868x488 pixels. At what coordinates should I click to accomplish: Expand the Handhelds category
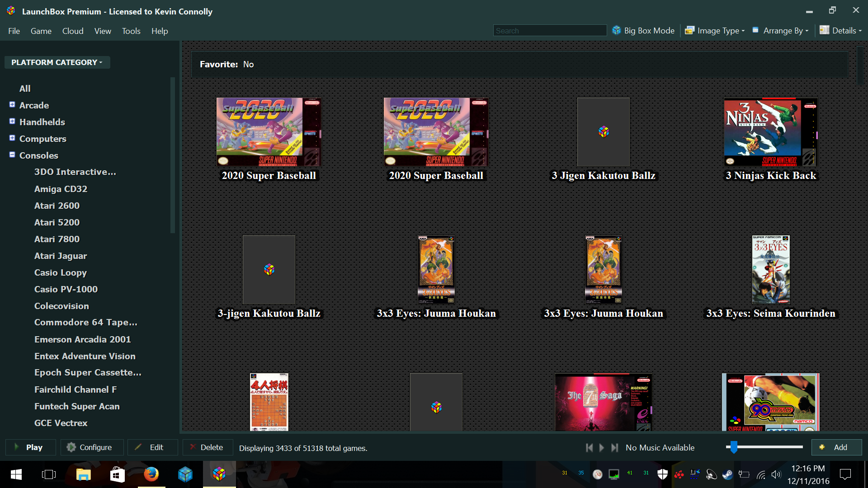click(12, 121)
